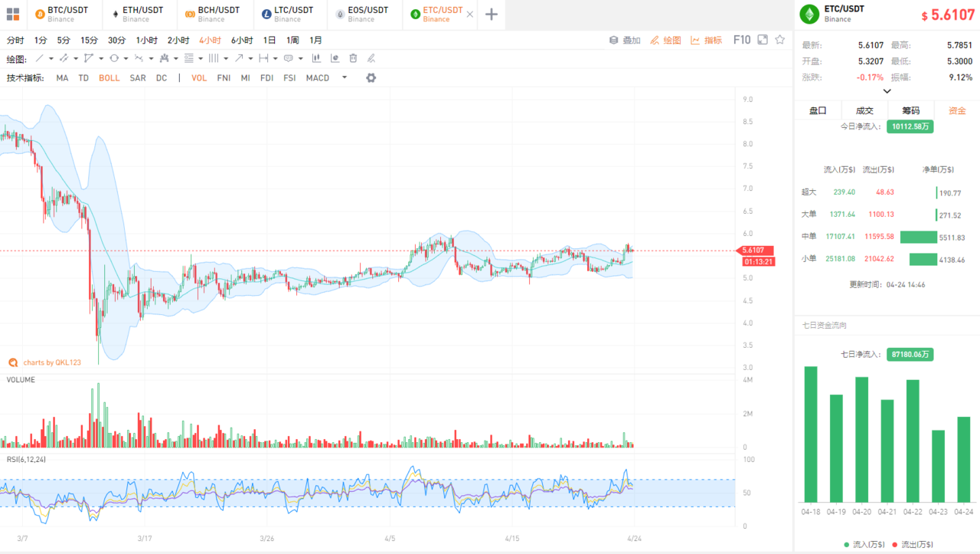
Task: Select the measure range tool
Action: [x=263, y=58]
